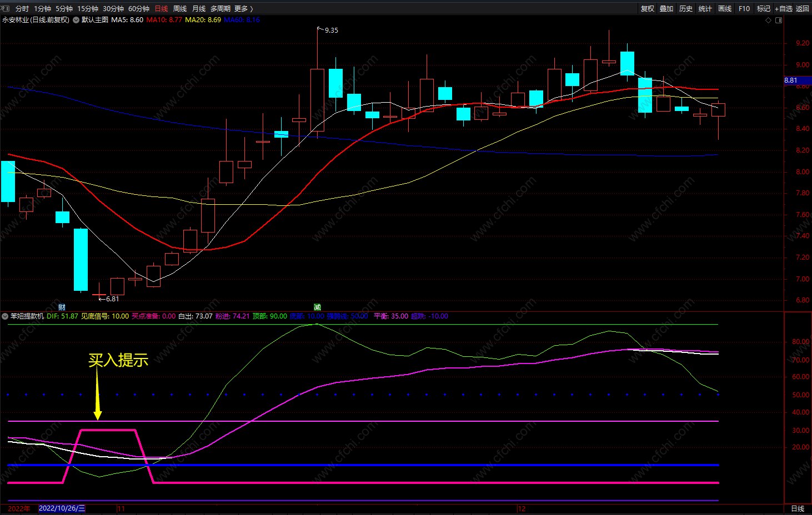Click the 12 month marker on the timeline
812x515 pixels.
click(x=522, y=509)
